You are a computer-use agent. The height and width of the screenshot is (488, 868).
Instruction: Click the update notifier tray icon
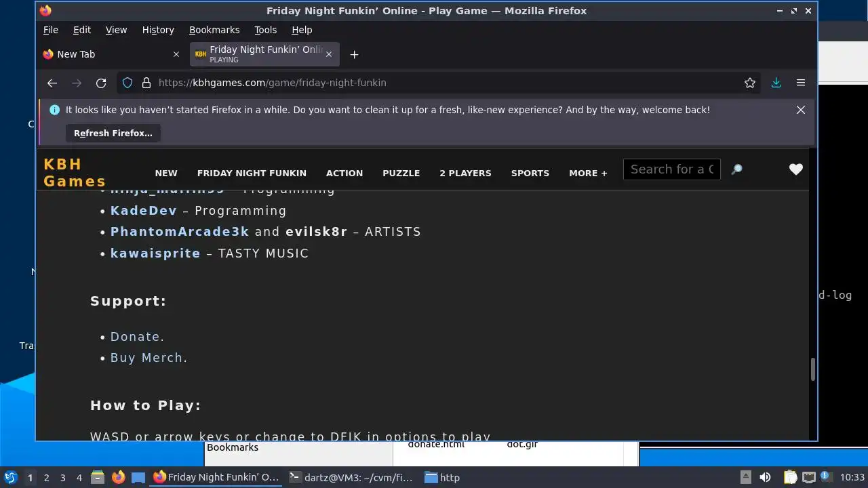(x=826, y=477)
